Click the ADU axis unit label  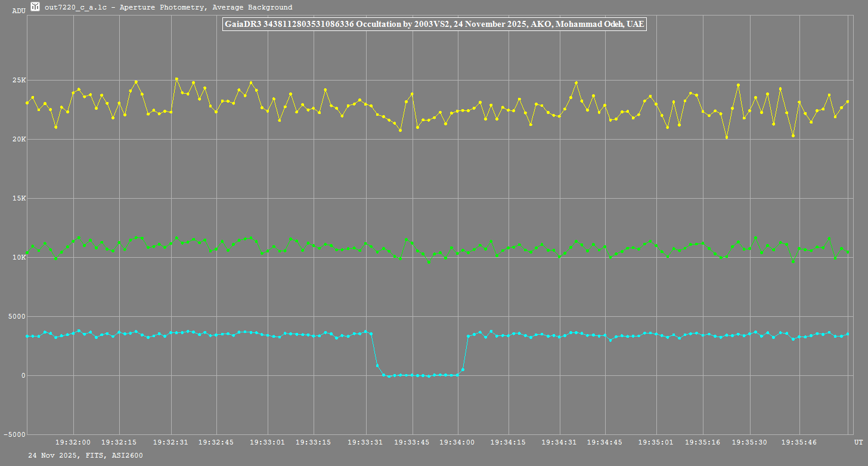pos(18,11)
